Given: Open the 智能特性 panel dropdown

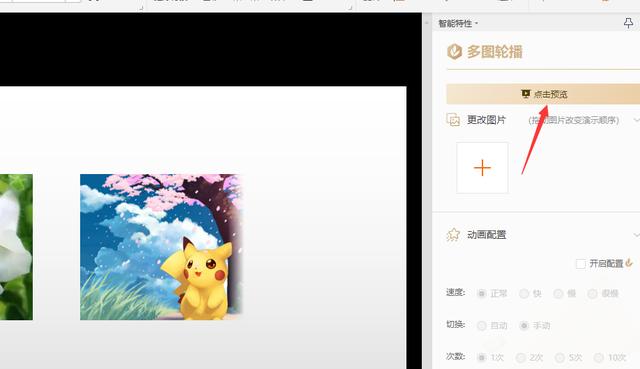Looking at the screenshot, I should tap(476, 24).
